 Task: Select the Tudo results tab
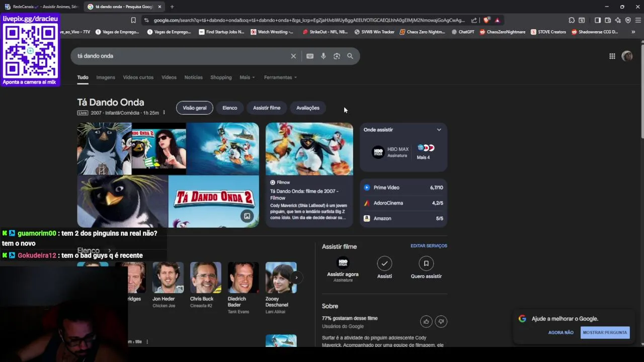83,77
